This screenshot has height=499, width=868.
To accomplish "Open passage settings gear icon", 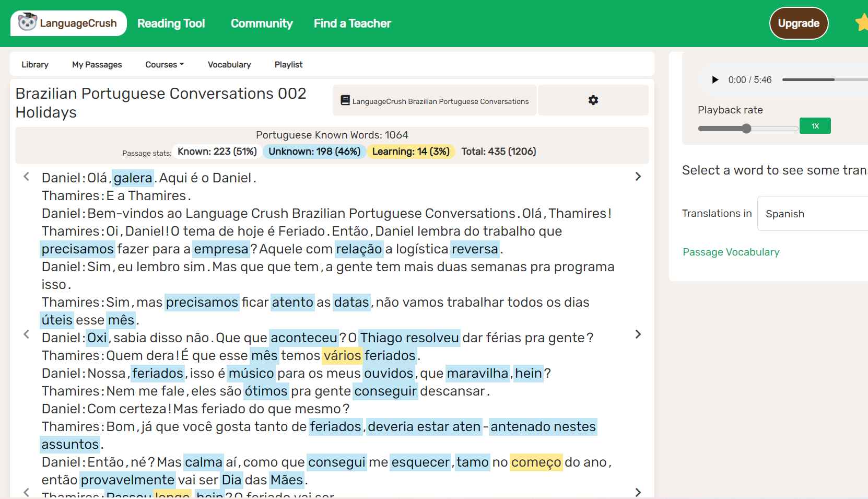I will (x=593, y=100).
